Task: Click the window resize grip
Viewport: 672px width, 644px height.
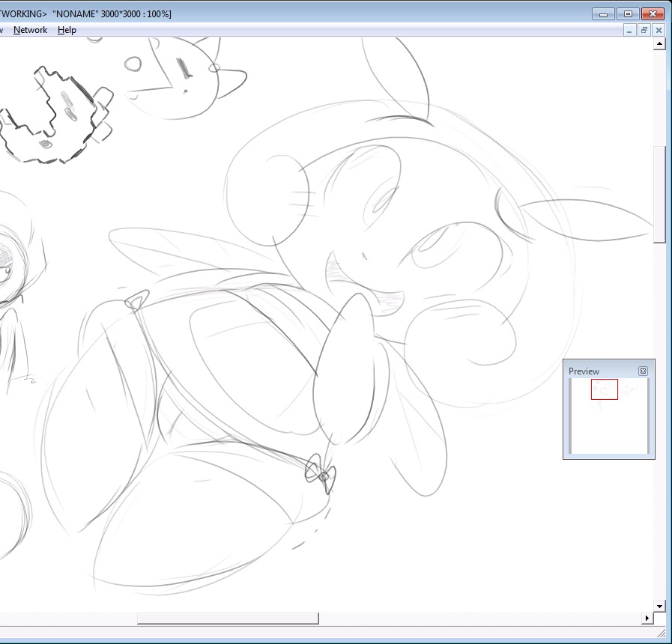Action: pyautogui.click(x=662, y=633)
